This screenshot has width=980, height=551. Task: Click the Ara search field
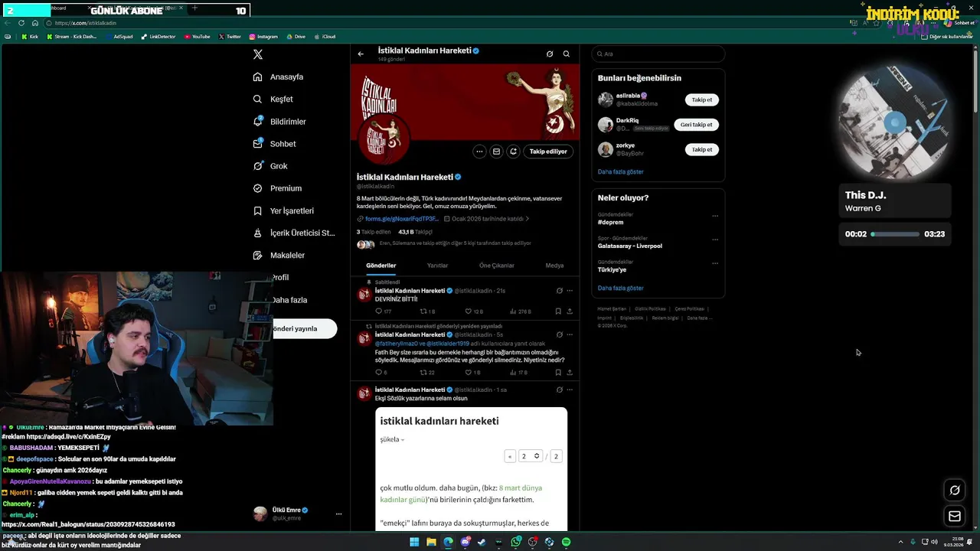click(658, 54)
